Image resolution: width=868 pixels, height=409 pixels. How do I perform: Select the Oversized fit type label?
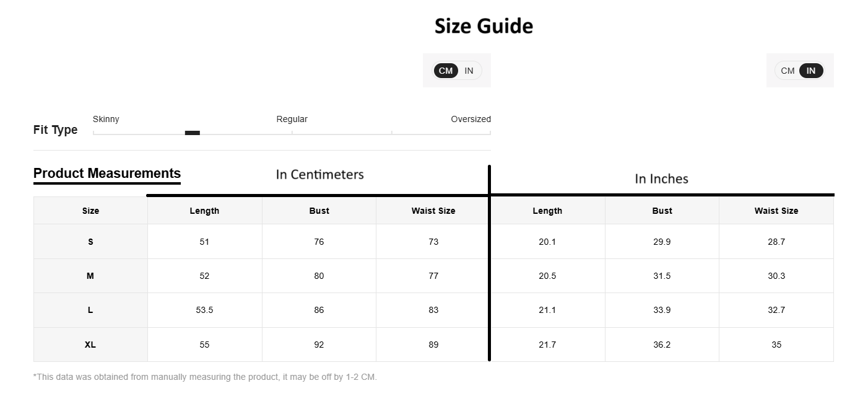[471, 119]
